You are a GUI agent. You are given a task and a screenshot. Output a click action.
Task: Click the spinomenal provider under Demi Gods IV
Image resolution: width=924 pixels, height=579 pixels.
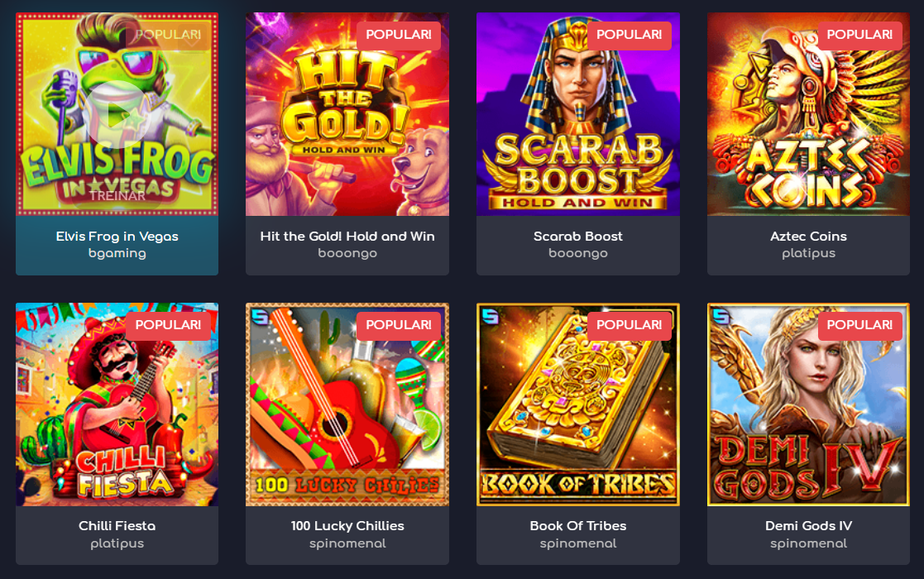[x=808, y=543]
